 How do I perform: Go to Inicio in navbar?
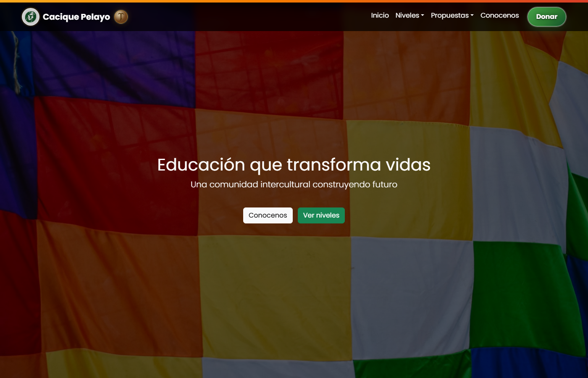coord(380,16)
